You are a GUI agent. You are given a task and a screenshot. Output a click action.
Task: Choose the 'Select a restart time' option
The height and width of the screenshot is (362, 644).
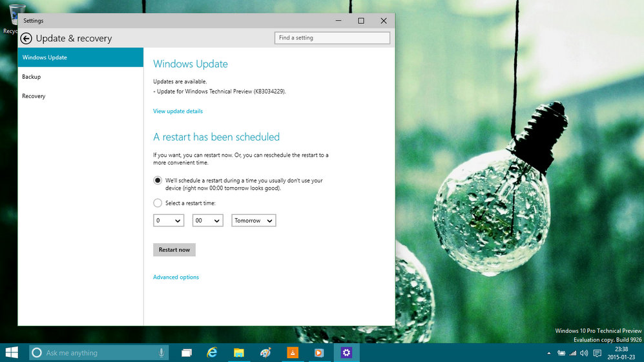(x=158, y=203)
